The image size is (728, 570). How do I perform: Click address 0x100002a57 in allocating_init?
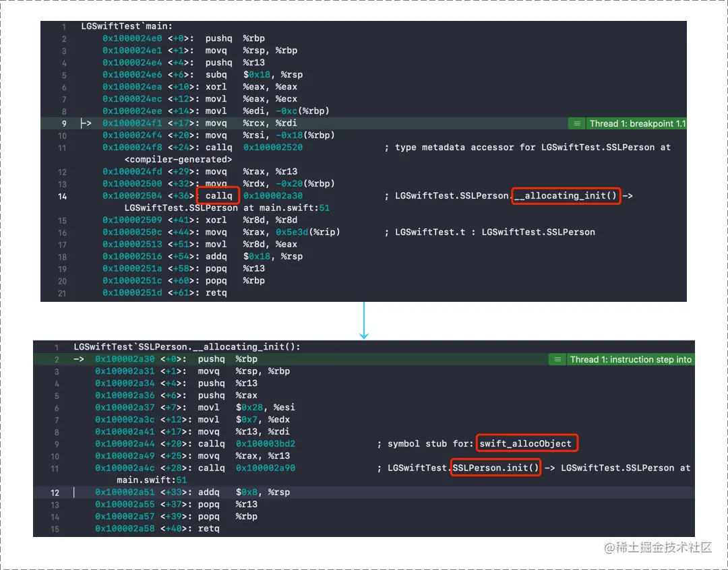click(125, 516)
